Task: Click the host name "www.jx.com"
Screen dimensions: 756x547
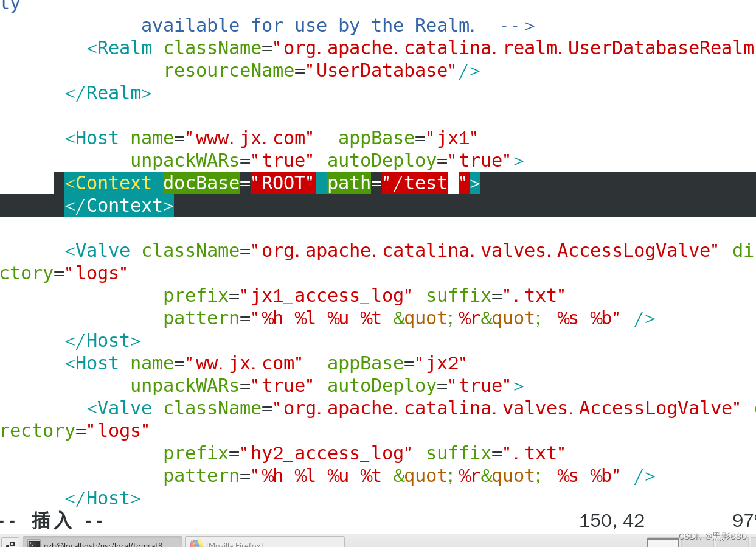Action: [249, 138]
